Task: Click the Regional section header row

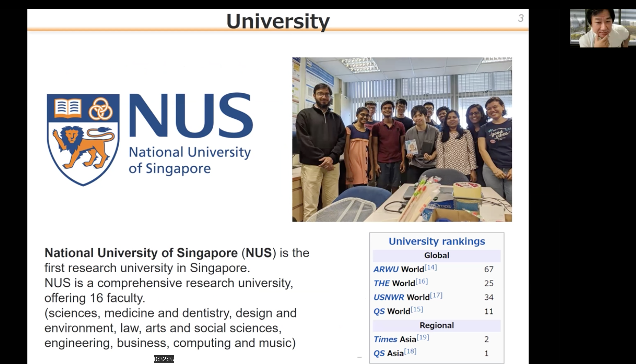Action: (x=436, y=325)
